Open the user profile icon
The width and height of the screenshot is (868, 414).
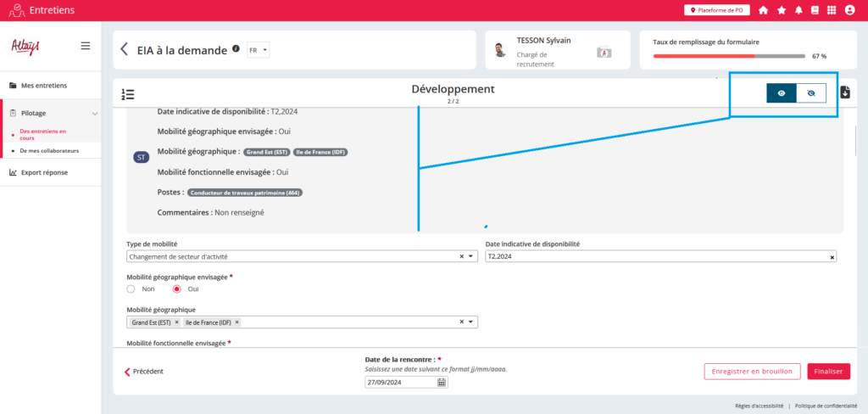(x=850, y=10)
